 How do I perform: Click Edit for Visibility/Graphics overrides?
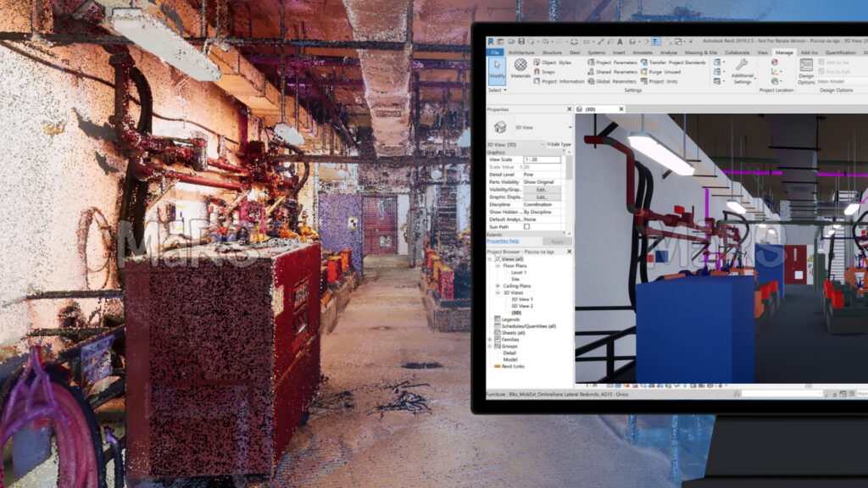pyautogui.click(x=542, y=190)
